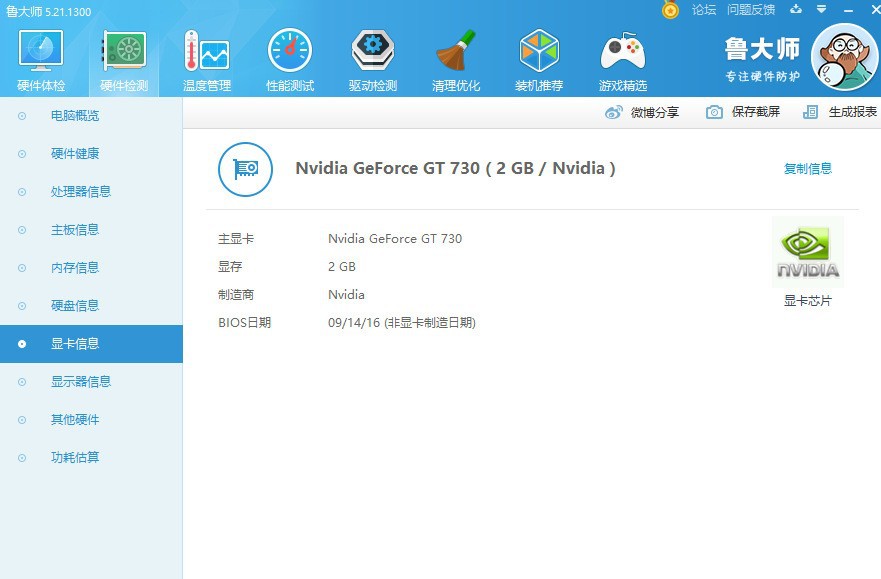Screen dimensions: 881x579
Task: Click the camera icon to save a screenshot
Action: point(713,112)
